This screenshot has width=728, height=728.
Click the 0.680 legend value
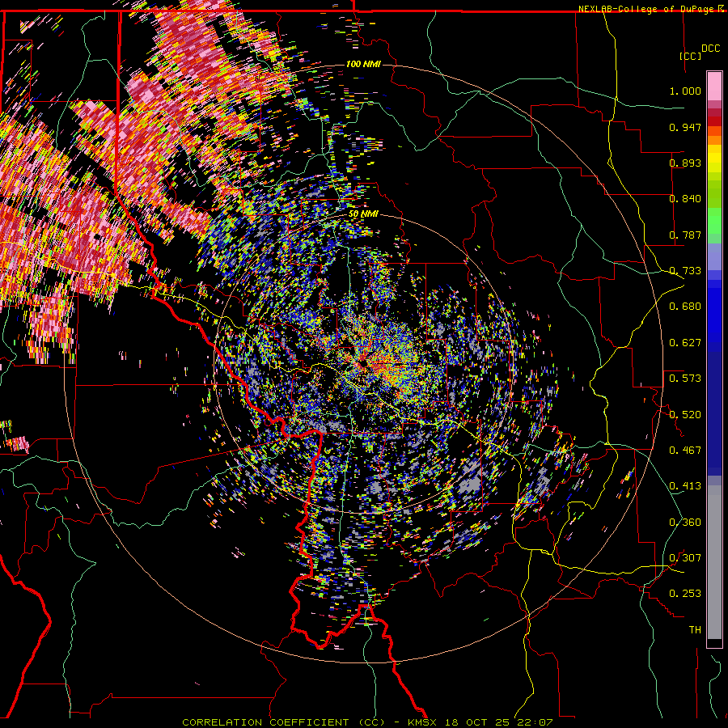[685, 307]
